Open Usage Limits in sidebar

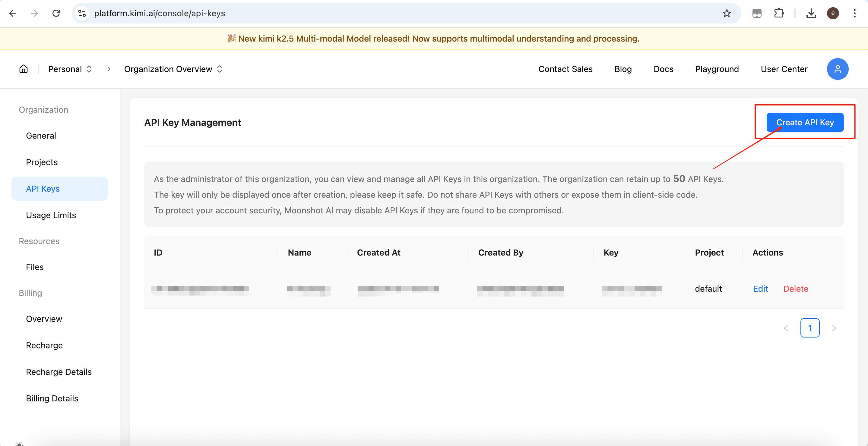click(51, 215)
